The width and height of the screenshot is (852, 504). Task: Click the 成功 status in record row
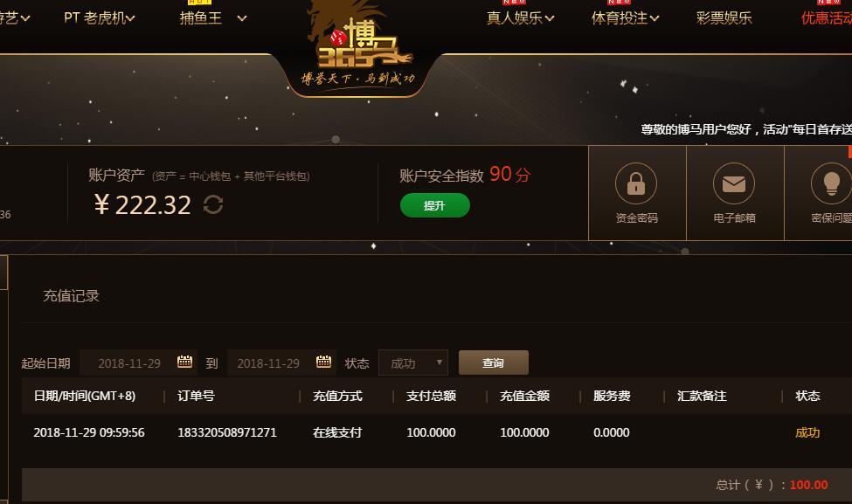[x=807, y=433]
